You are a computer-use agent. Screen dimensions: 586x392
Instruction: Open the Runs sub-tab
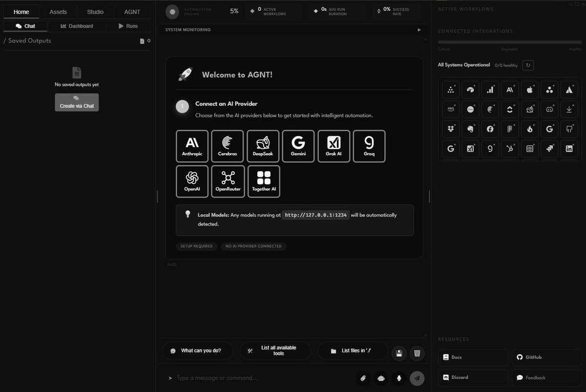(128, 26)
